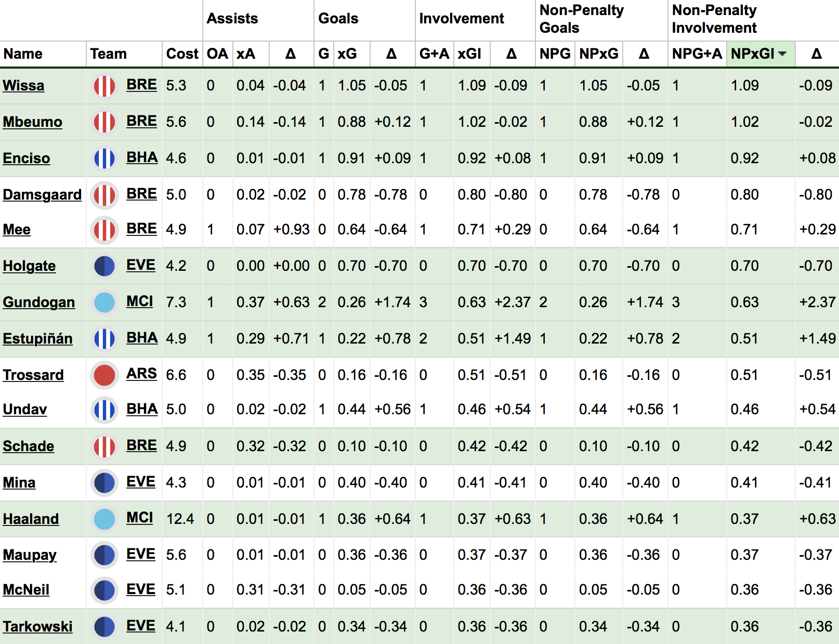This screenshot has height=644, width=839.
Task: Open the MCI team link in Haaland's row
Action: tap(140, 518)
